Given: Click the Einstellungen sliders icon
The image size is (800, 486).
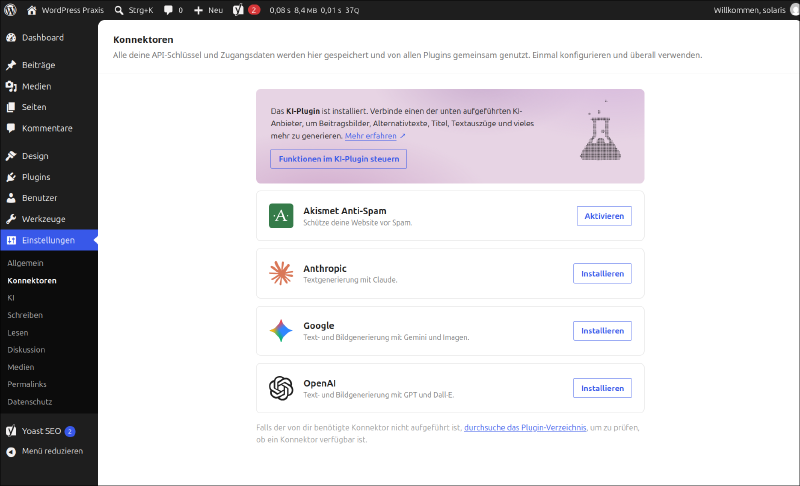Looking at the screenshot, I should [x=11, y=240].
